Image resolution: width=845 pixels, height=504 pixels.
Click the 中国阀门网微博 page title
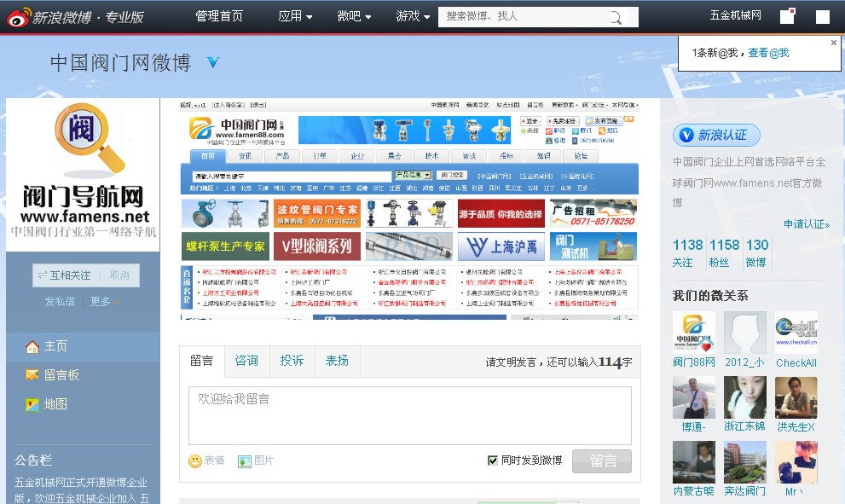(121, 62)
